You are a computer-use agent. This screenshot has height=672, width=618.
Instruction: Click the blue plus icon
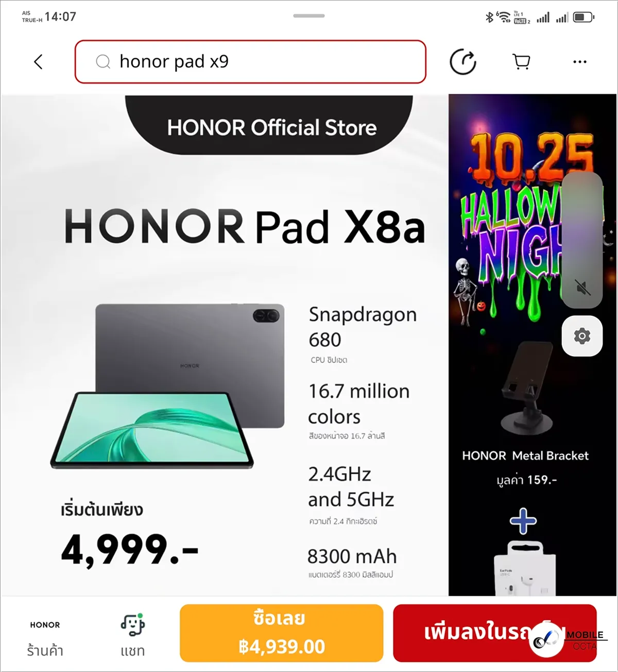click(x=523, y=521)
